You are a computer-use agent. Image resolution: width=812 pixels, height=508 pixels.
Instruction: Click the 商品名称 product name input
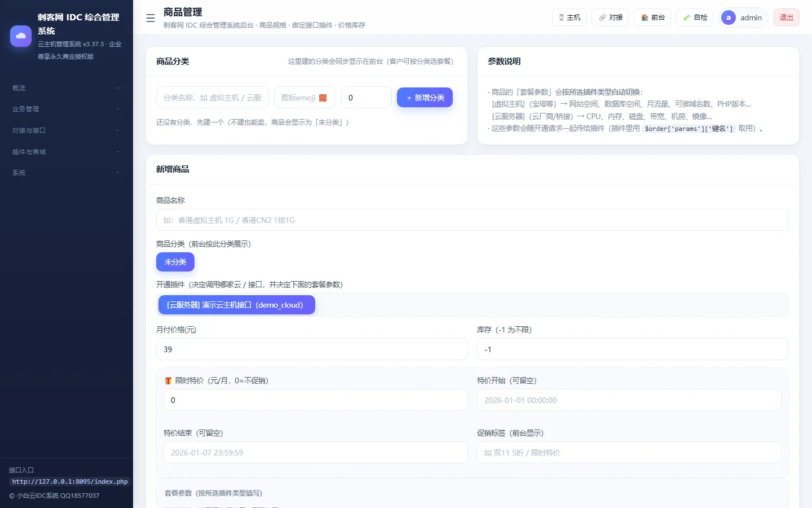473,220
